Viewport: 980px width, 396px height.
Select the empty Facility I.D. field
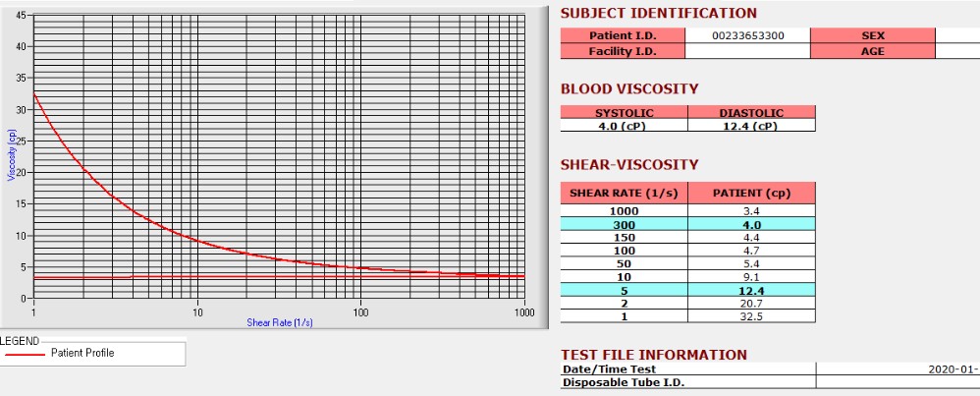(x=747, y=51)
